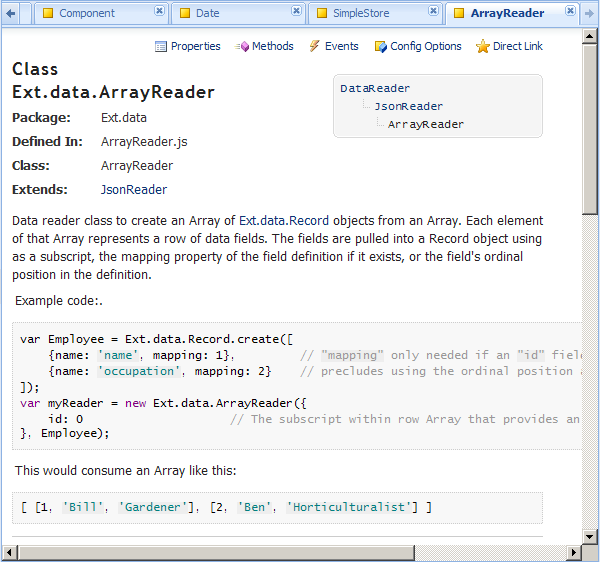
Task: Click the vertical scrollbar down arrow
Action: coord(590,536)
